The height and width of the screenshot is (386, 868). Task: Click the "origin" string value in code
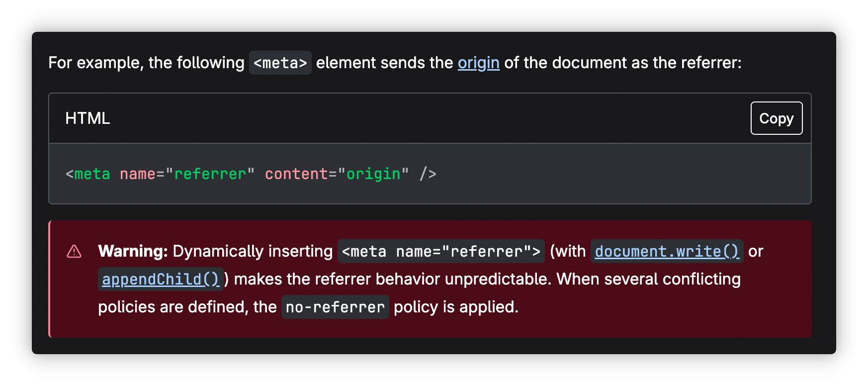pyautogui.click(x=373, y=174)
